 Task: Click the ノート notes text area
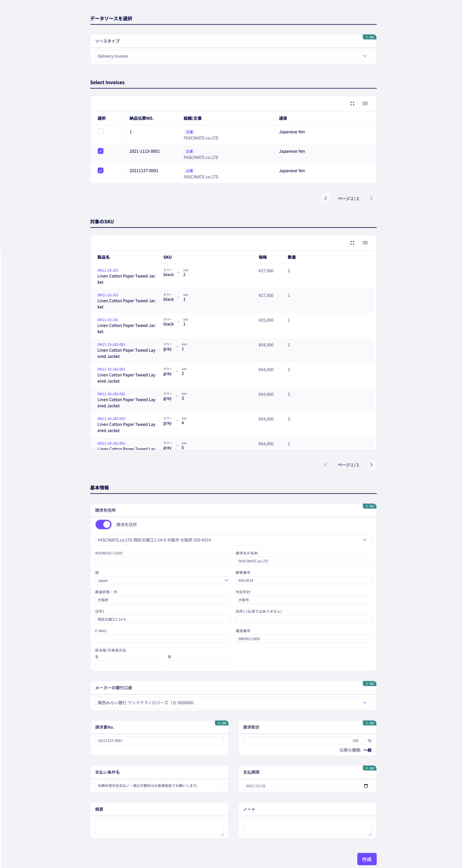(307, 827)
